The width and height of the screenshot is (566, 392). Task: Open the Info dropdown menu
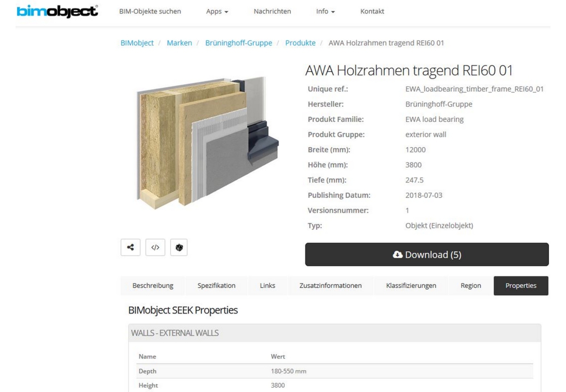coord(325,11)
